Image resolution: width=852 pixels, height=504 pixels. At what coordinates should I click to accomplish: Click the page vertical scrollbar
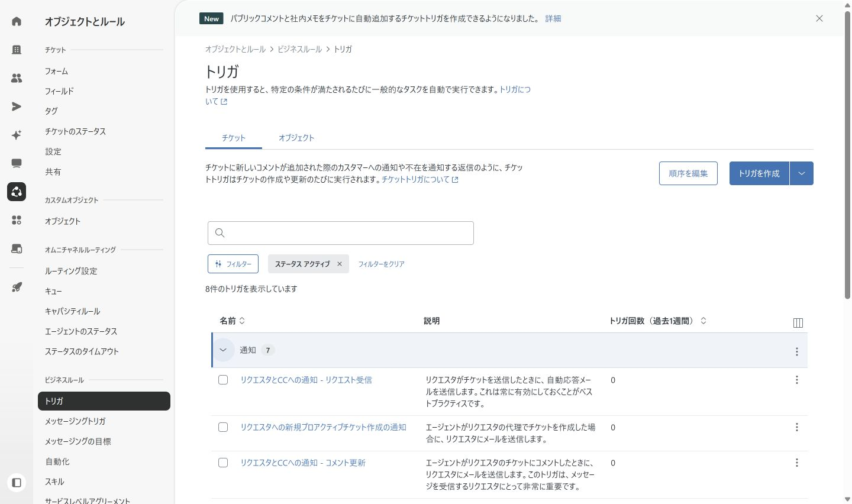click(847, 154)
